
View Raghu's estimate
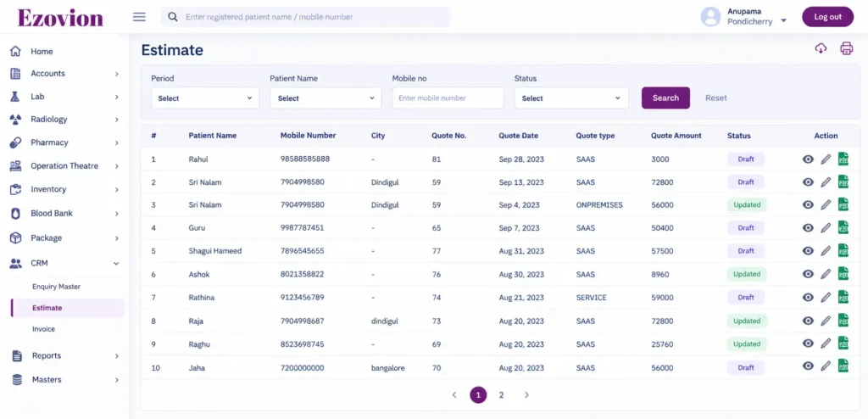808,344
